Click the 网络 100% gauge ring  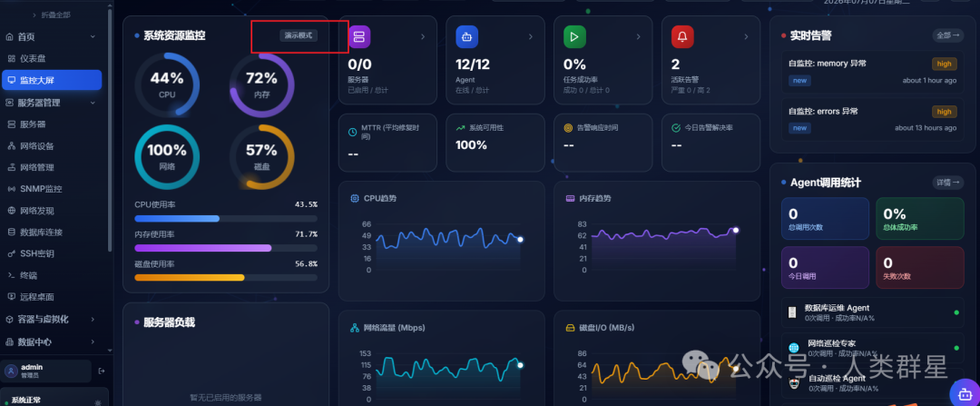(x=167, y=156)
